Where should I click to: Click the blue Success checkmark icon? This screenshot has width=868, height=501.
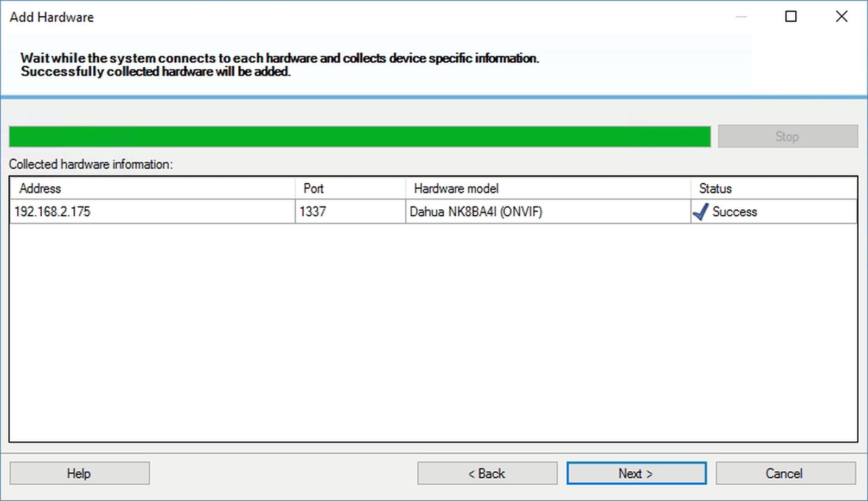(x=700, y=211)
